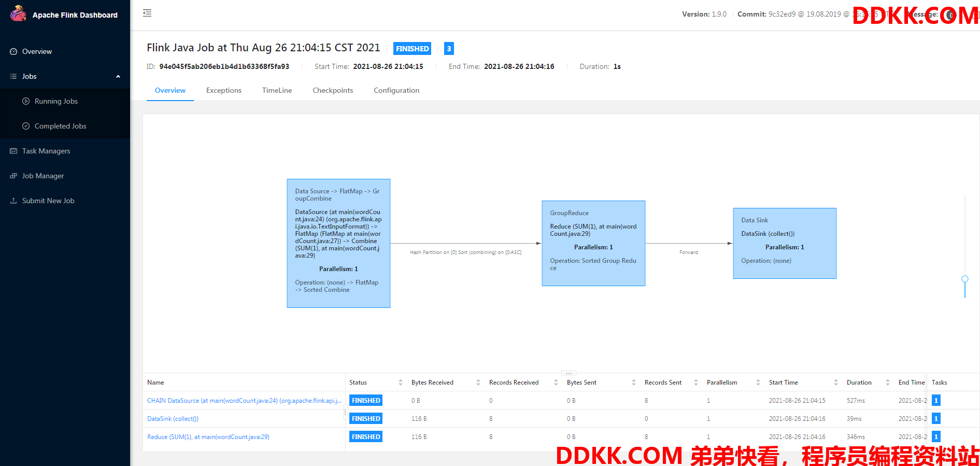The width and height of the screenshot is (980, 466).
Task: Click the Submit New Job upload icon
Action: (13, 201)
